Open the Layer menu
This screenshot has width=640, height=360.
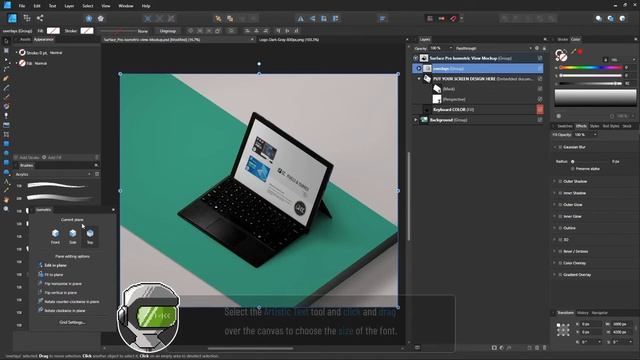(69, 6)
